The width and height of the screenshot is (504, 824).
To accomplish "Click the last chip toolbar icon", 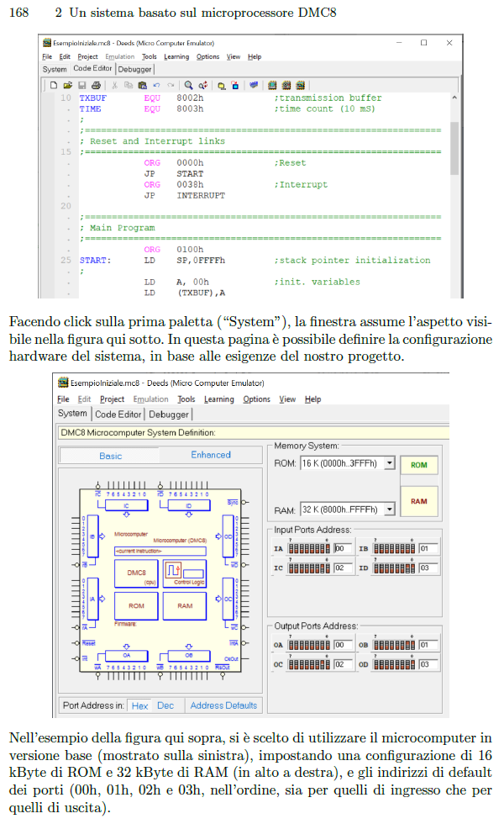I will tap(301, 85).
